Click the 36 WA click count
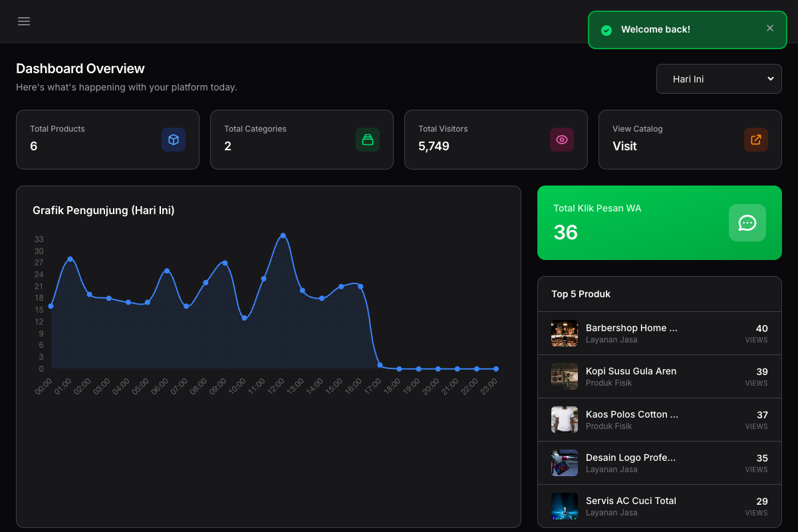The height and width of the screenshot is (532, 798). pyautogui.click(x=566, y=232)
